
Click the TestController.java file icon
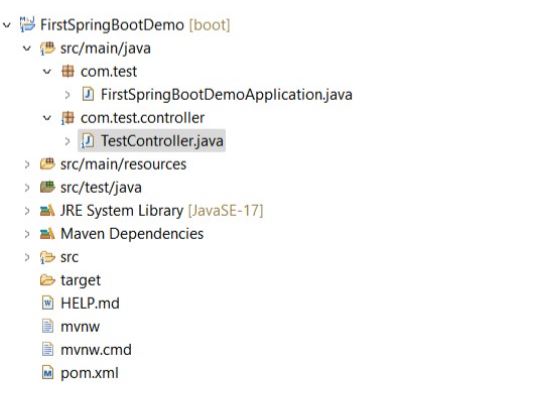(x=88, y=141)
